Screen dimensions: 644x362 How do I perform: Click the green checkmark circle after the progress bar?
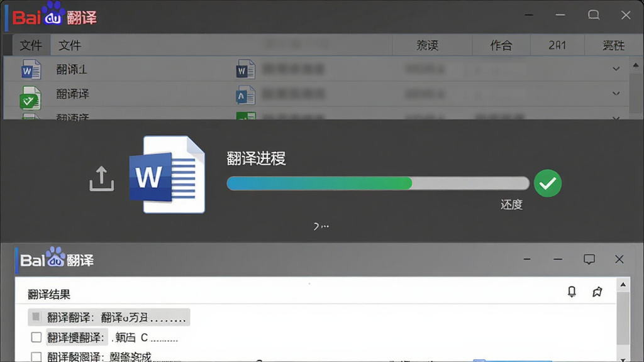pos(548,183)
